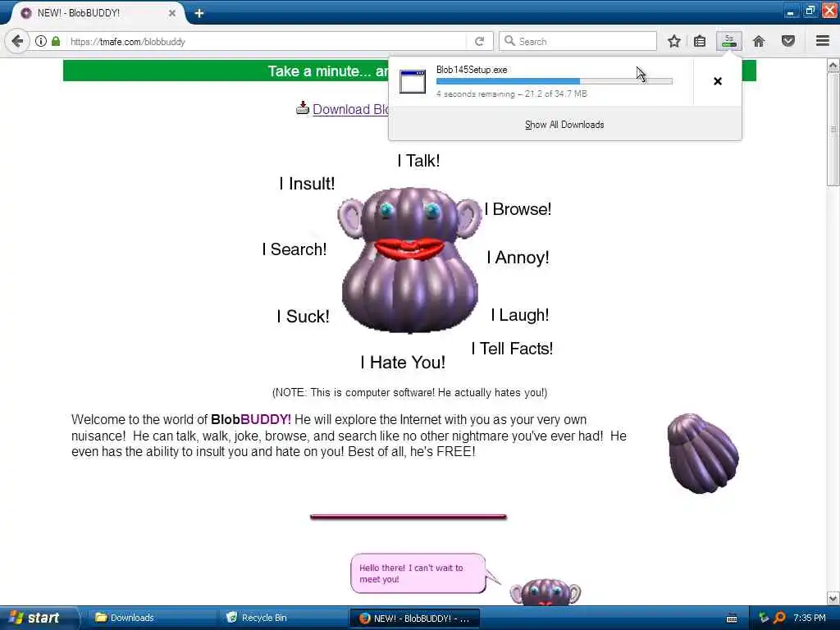Switch to Downloads taskbar window

[x=153, y=618]
